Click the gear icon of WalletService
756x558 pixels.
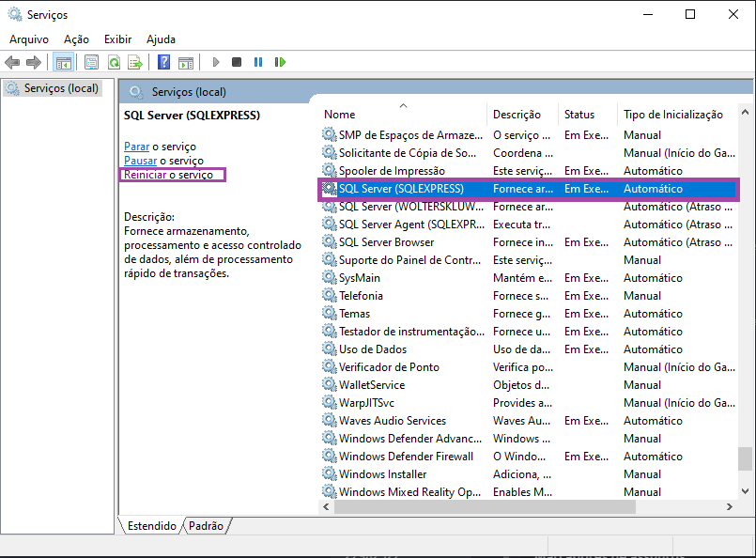[x=330, y=384]
